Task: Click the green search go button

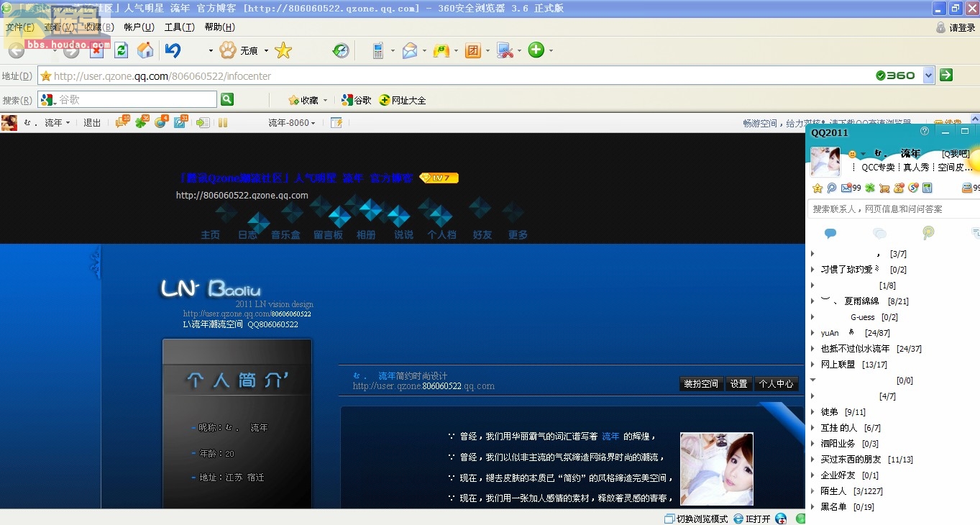Action: tap(226, 99)
